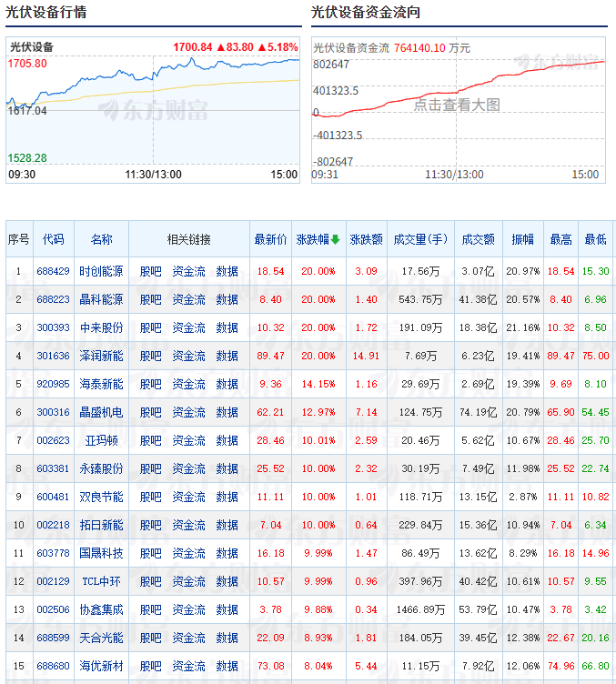Click the 代码 column header
The width and height of the screenshot is (616, 684).
click(53, 239)
